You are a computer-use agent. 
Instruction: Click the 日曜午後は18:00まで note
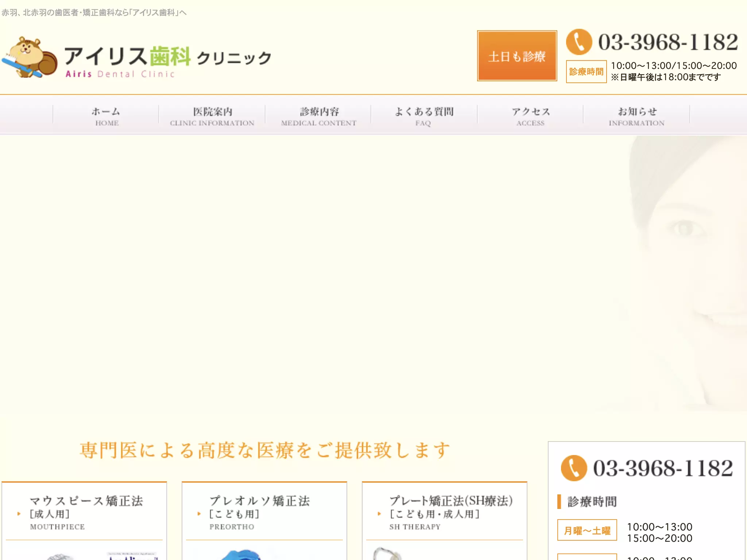[666, 77]
